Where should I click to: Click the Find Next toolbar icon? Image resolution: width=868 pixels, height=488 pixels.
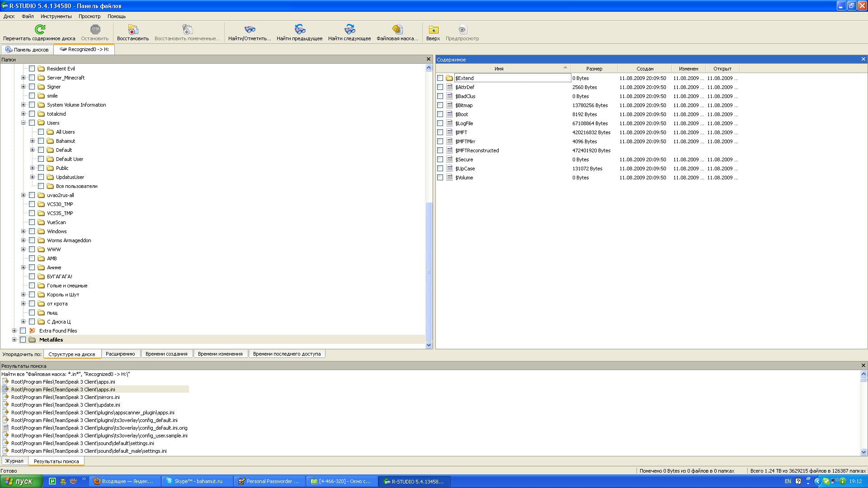(x=349, y=29)
